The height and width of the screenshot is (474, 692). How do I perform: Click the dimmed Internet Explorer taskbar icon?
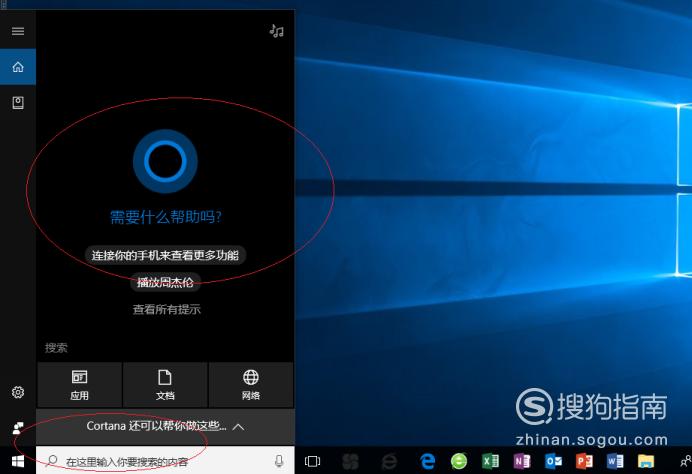[x=389, y=461]
